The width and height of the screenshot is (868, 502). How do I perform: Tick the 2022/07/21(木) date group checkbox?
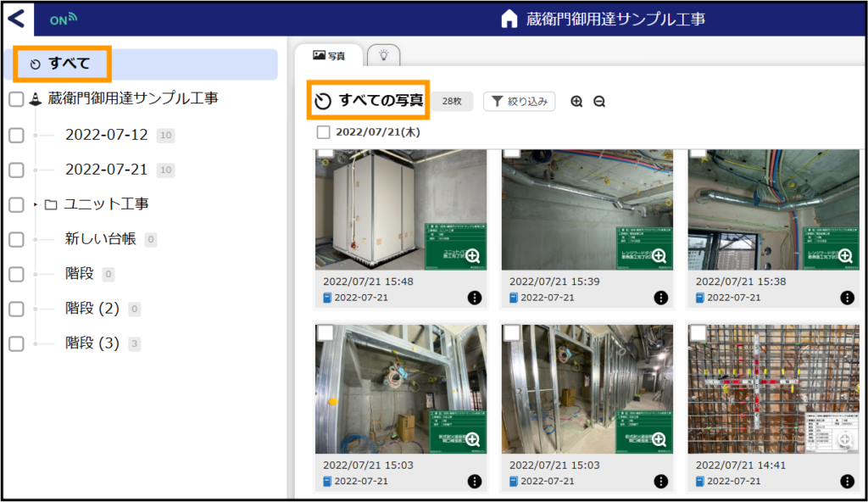click(x=323, y=132)
